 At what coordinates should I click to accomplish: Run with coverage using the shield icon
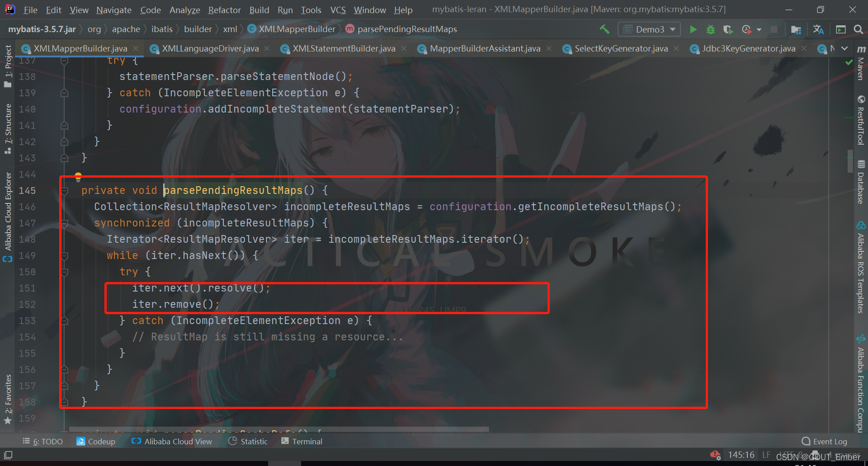pos(728,29)
